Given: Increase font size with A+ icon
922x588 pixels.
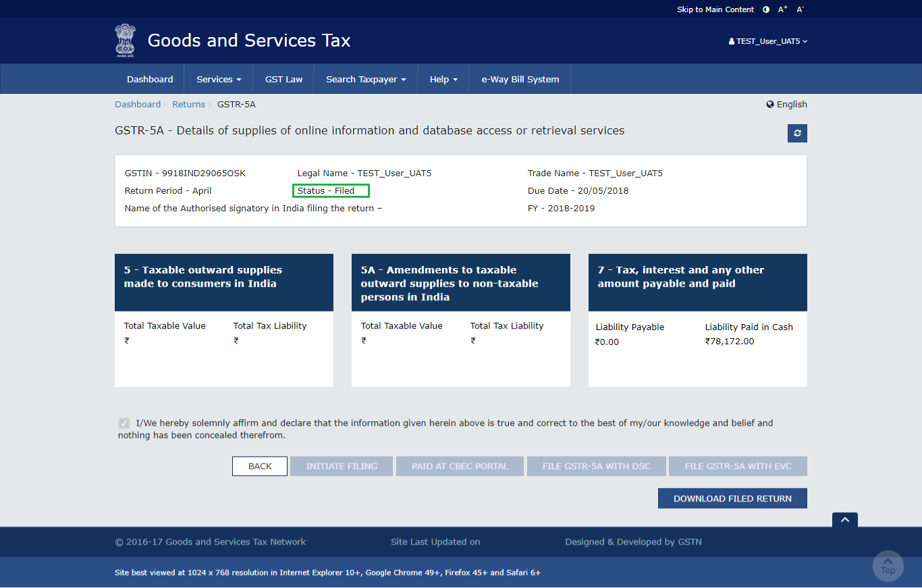Looking at the screenshot, I should pyautogui.click(x=783, y=9).
